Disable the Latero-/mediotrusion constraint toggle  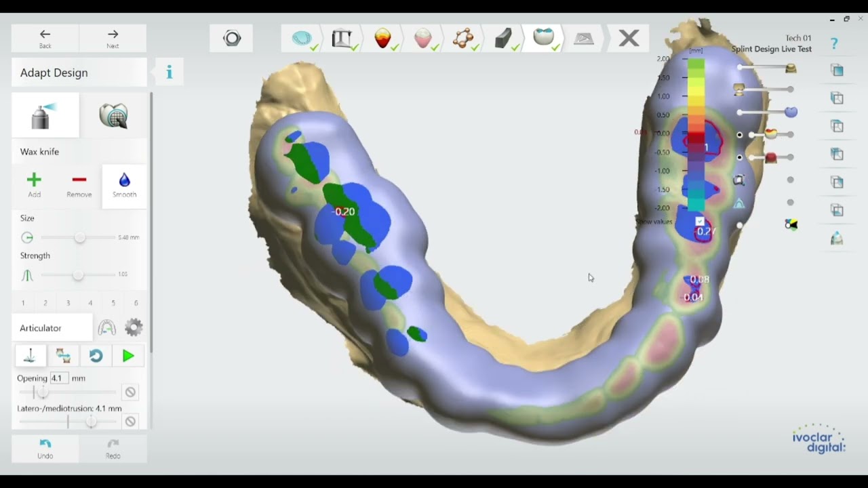[x=130, y=421]
